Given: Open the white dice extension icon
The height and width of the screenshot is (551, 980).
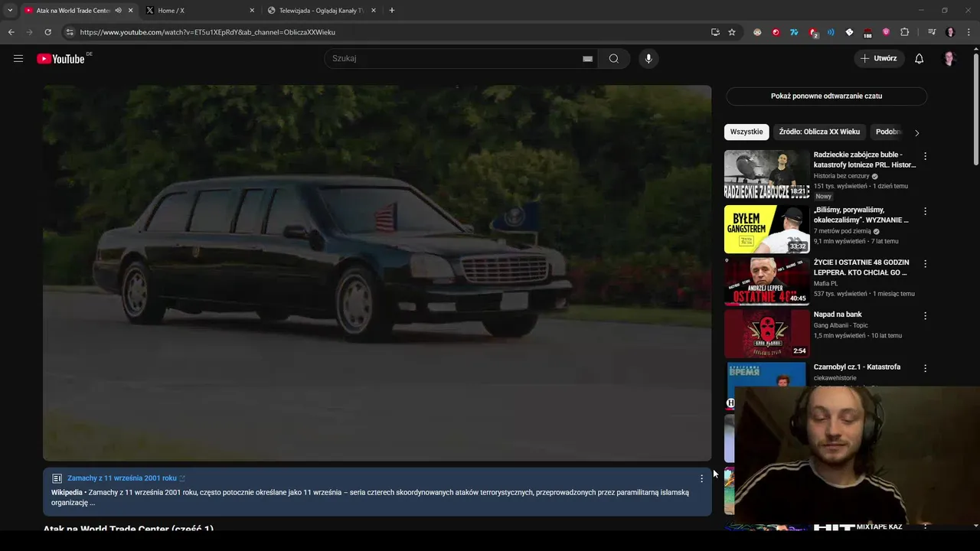Looking at the screenshot, I should (x=849, y=32).
